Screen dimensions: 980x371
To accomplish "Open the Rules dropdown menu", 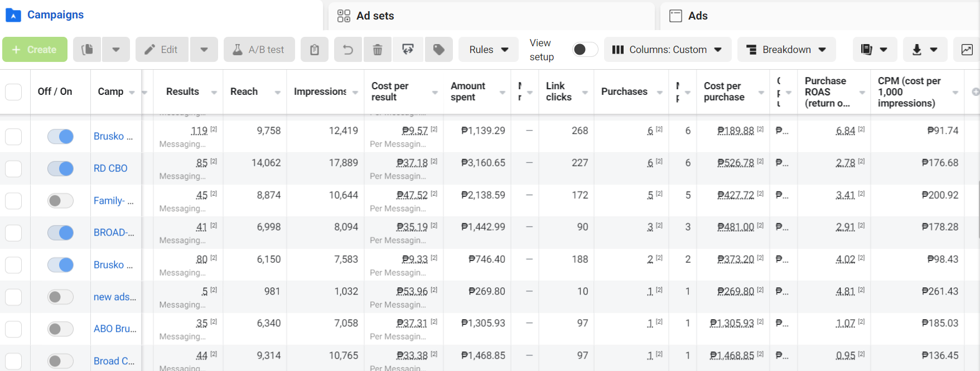I will 489,50.
